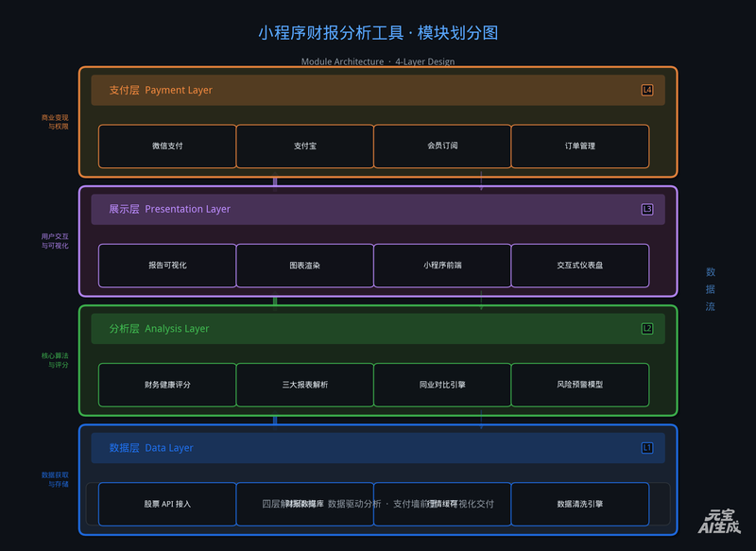Click the 数据层 Data Layer header
Image resolution: width=756 pixels, height=551 pixels.
(x=378, y=448)
